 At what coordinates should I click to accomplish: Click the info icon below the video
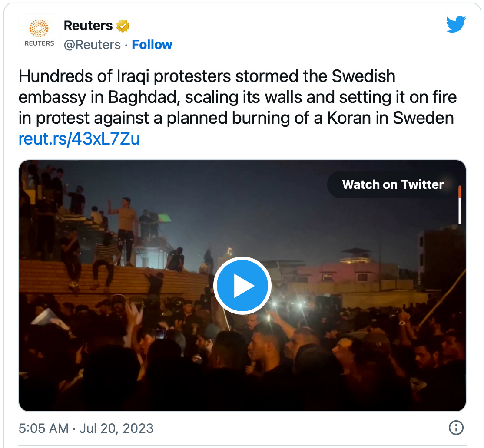point(455,428)
